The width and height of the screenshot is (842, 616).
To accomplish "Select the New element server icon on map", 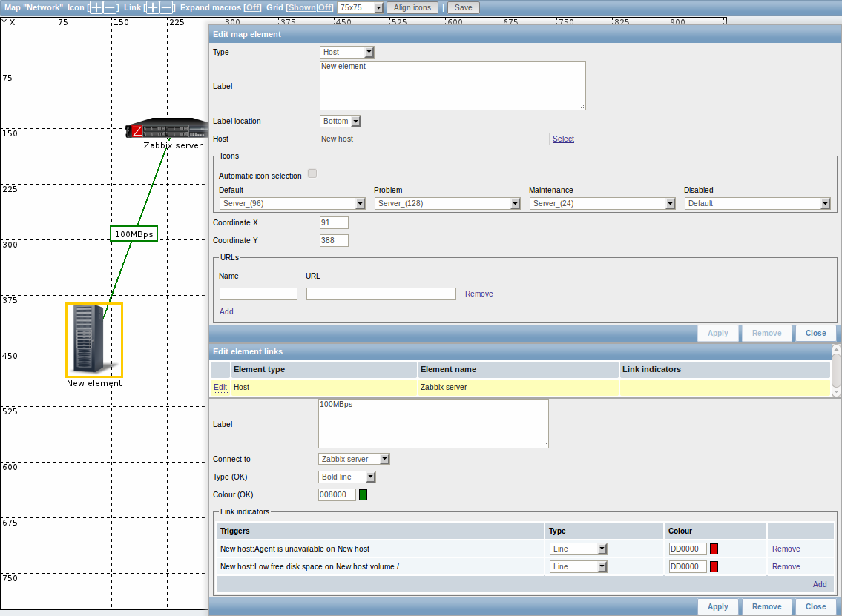I will click(94, 340).
